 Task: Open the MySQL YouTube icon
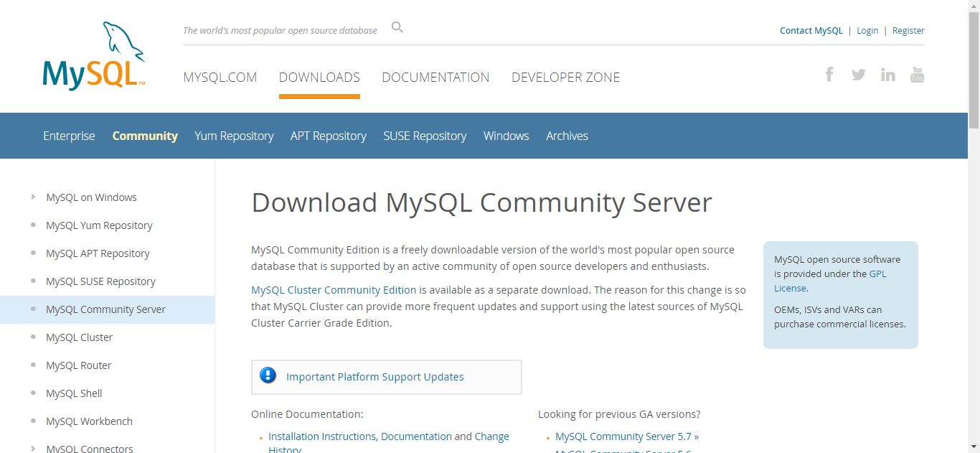(x=918, y=74)
